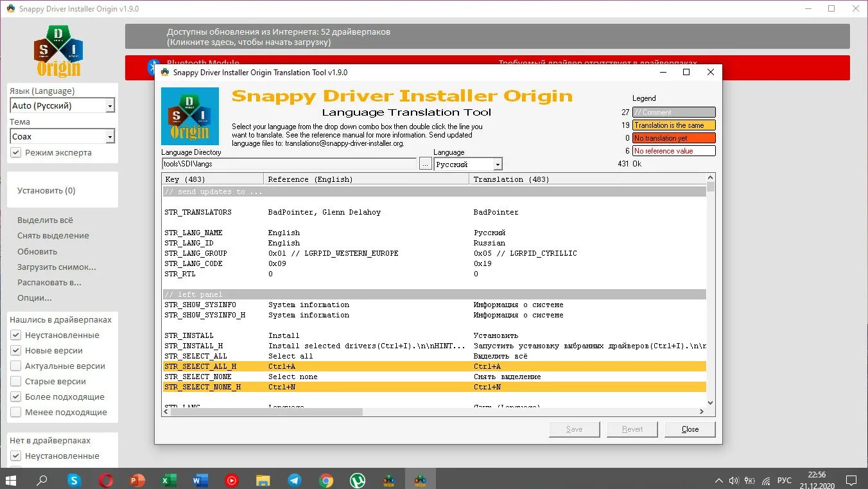This screenshot has height=489, width=868.
Task: Click orange 'No translation yet' swatch
Action: (673, 138)
